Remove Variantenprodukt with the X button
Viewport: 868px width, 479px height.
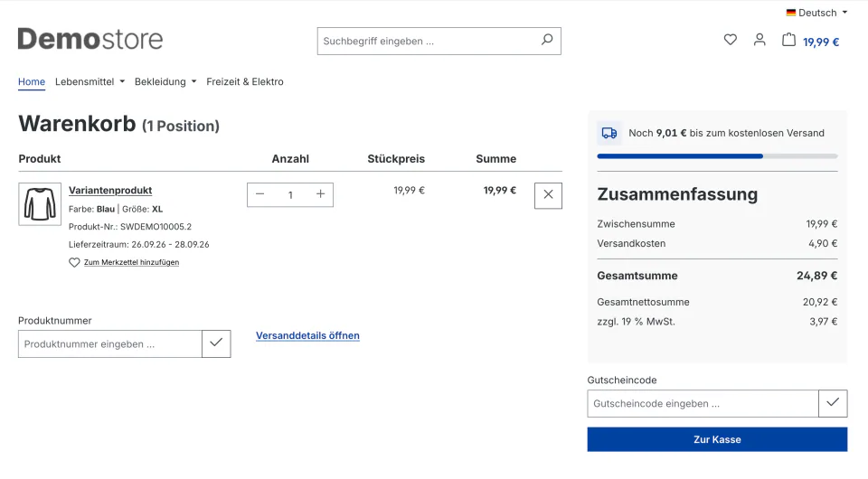(x=548, y=195)
